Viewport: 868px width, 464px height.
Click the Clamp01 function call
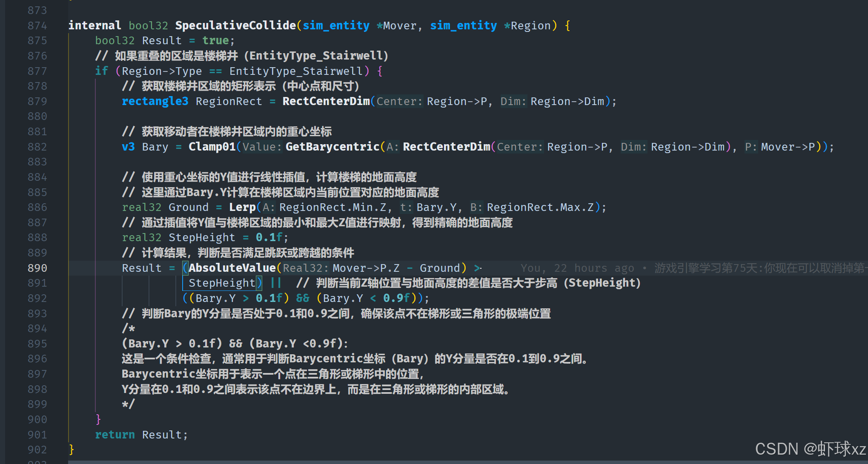(x=212, y=147)
